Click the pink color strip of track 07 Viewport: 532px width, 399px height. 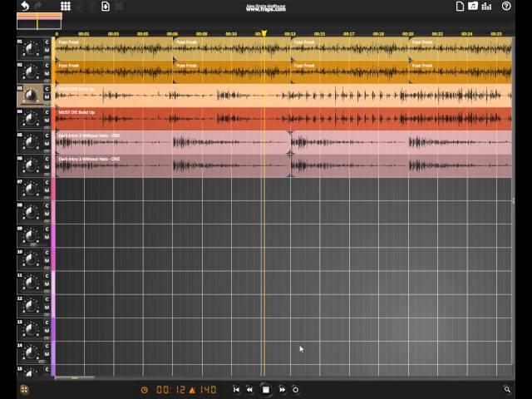[x=53, y=190]
